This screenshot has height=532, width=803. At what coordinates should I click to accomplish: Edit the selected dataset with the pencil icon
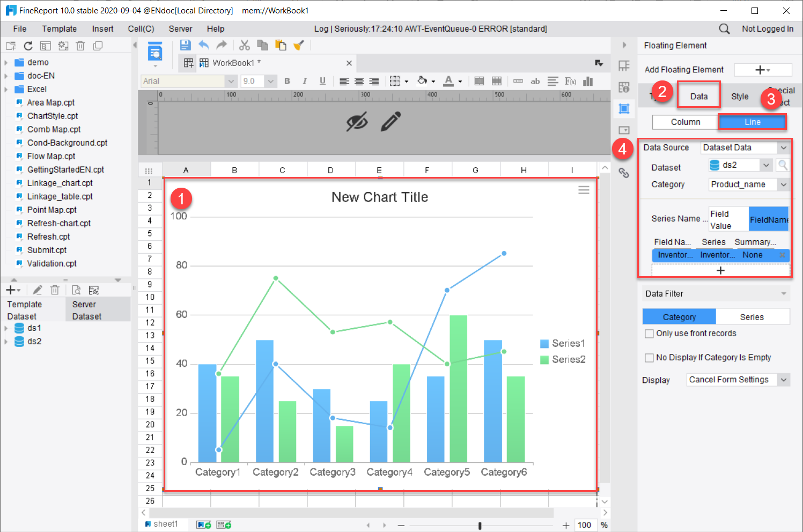coord(37,290)
